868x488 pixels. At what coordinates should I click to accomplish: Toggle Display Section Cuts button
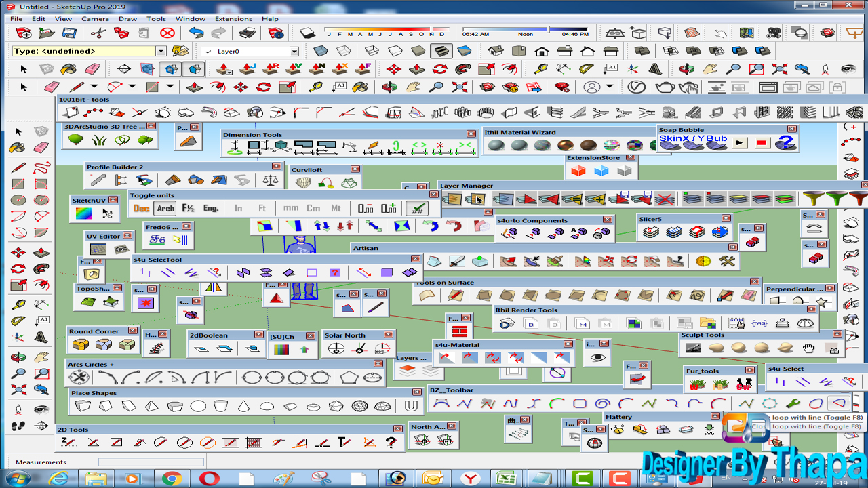point(171,68)
